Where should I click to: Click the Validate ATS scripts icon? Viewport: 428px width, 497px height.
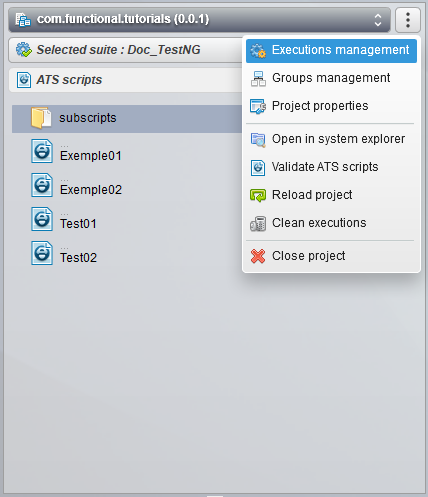(258, 168)
